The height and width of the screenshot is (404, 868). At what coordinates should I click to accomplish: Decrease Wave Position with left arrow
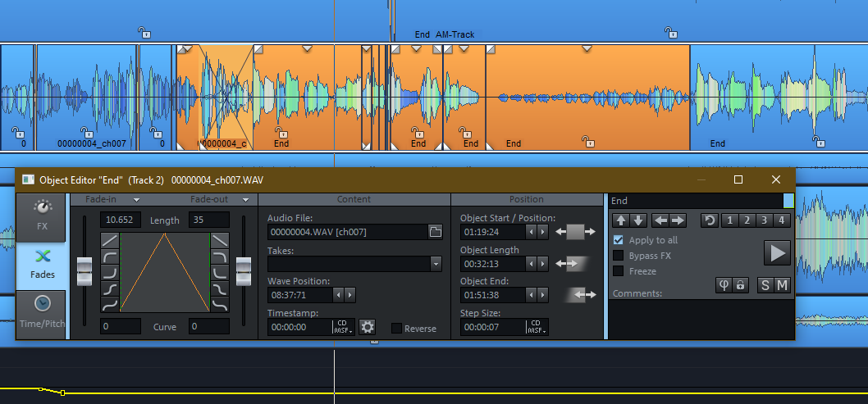click(340, 294)
